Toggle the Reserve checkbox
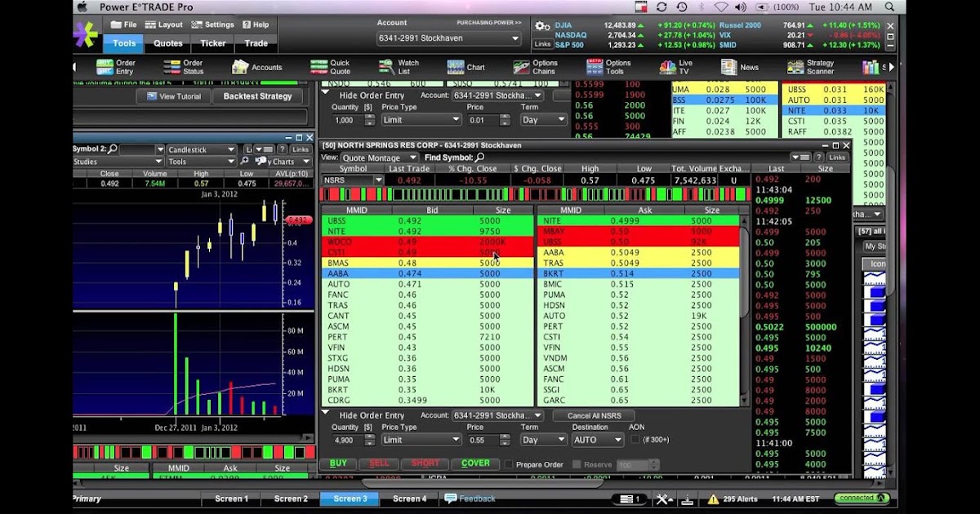980x514 pixels. (577, 464)
